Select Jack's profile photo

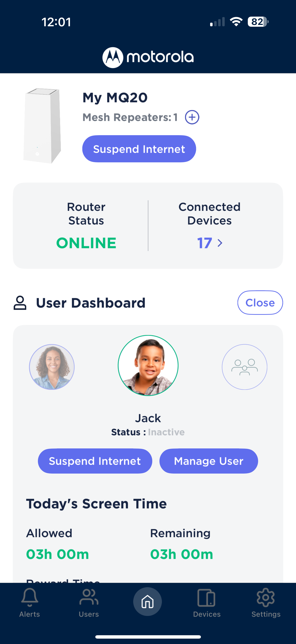[x=148, y=366]
